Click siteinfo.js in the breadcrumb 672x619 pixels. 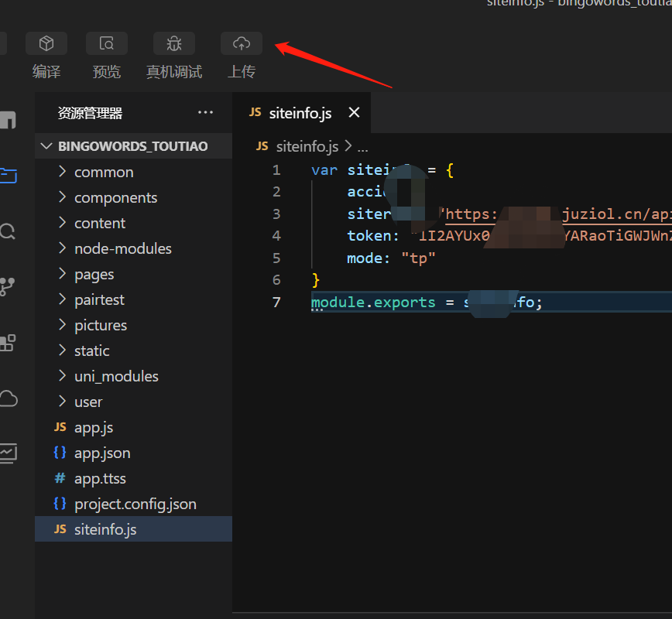tap(307, 146)
